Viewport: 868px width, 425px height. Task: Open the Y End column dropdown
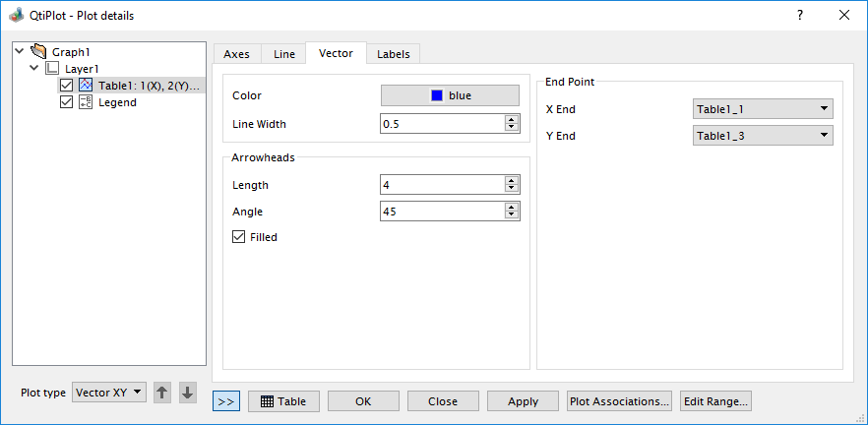click(763, 136)
